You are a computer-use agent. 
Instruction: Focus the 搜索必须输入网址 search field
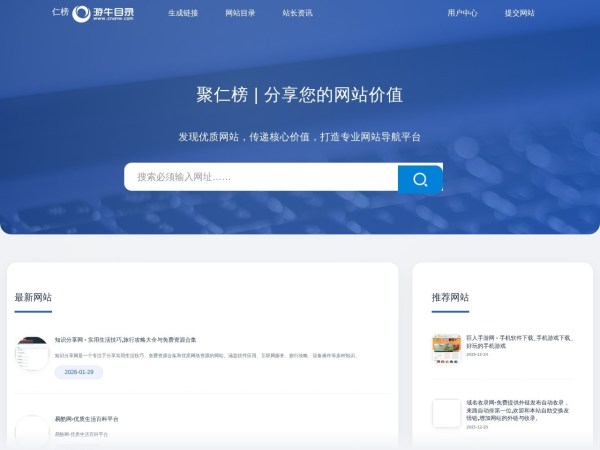pyautogui.click(x=261, y=177)
